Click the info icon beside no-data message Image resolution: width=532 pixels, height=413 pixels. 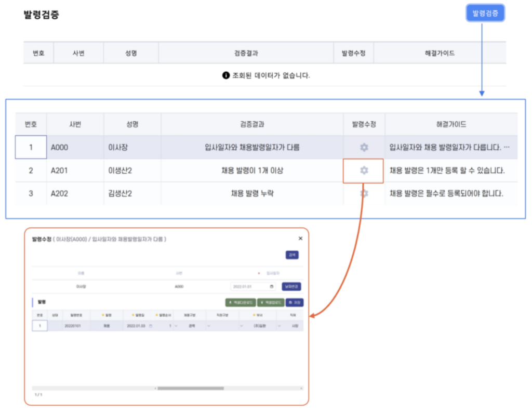click(x=225, y=75)
